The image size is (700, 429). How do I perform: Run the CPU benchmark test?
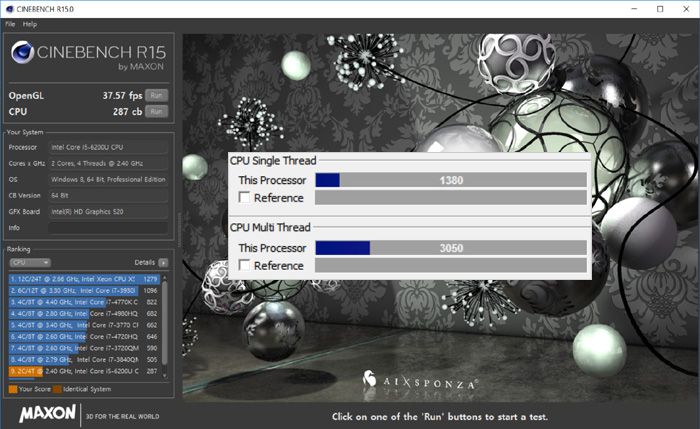pos(155,111)
